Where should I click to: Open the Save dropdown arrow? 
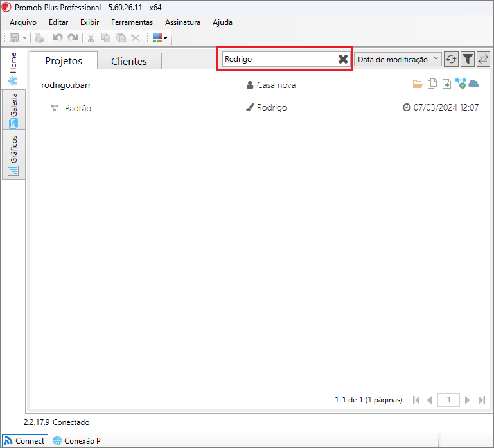pyautogui.click(x=24, y=38)
